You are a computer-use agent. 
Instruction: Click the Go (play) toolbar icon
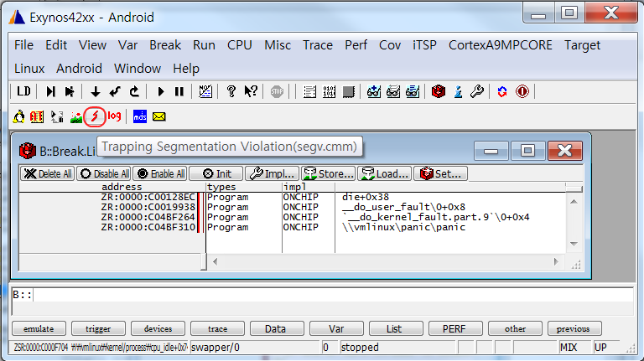click(161, 91)
